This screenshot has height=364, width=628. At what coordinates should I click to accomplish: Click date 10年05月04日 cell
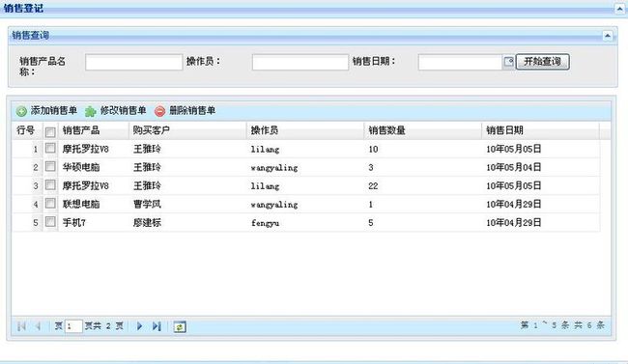pyautogui.click(x=513, y=167)
